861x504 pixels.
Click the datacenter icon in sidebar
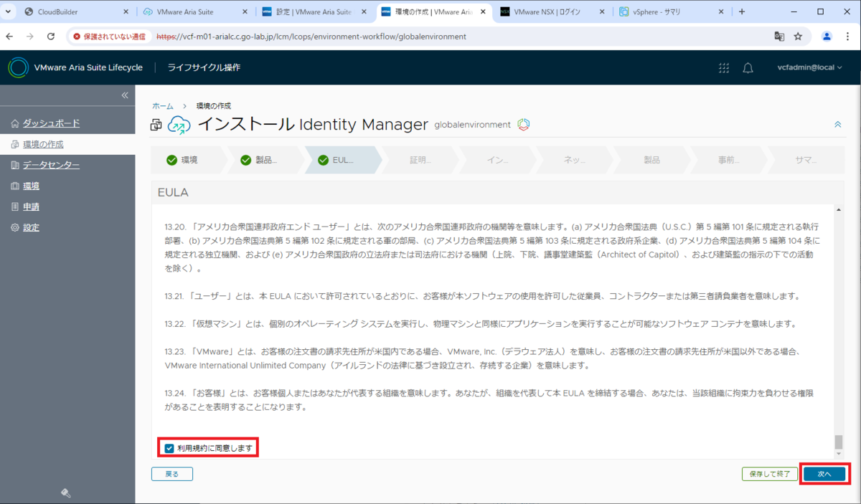15,165
